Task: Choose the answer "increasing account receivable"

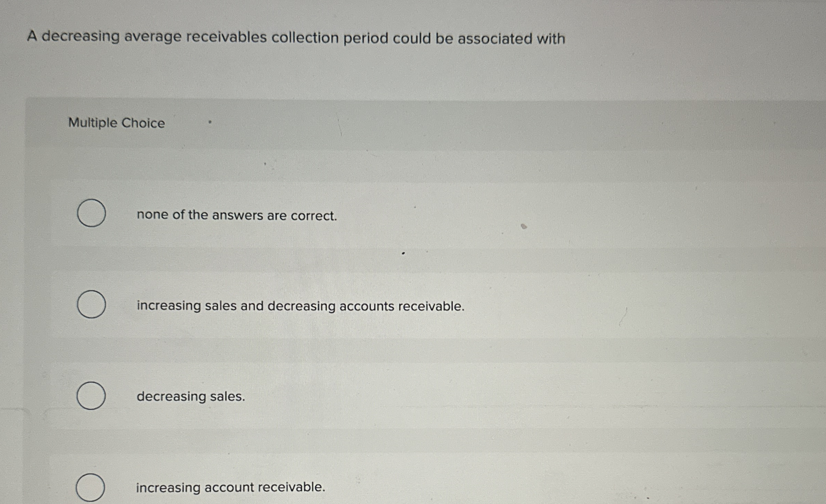Action: coord(230,487)
